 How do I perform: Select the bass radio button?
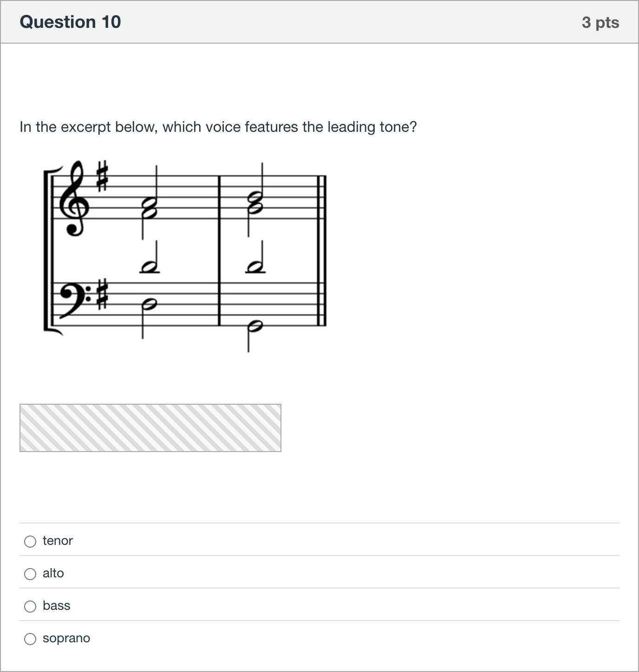[x=30, y=607]
